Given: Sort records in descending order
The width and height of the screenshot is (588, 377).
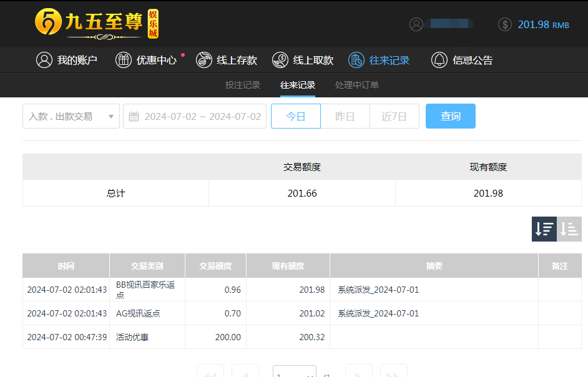Looking at the screenshot, I should (544, 229).
